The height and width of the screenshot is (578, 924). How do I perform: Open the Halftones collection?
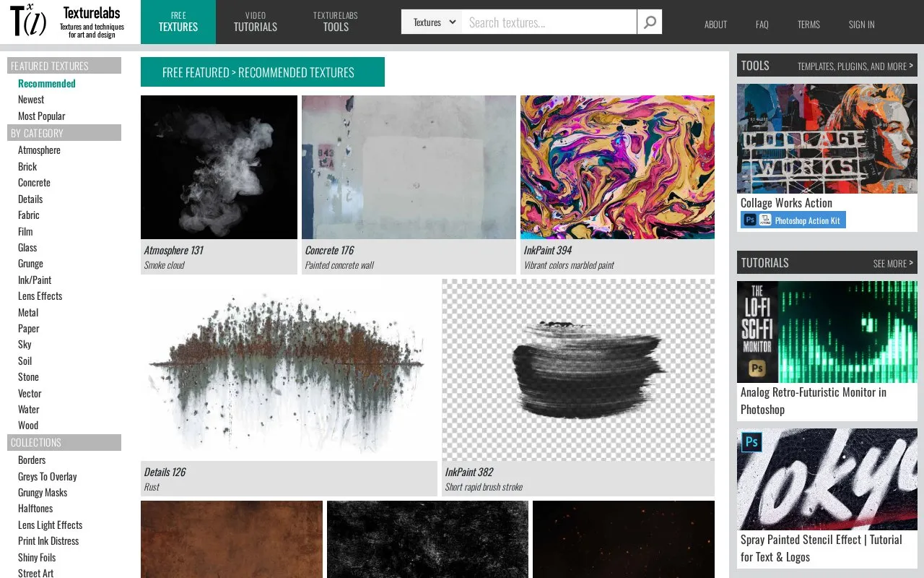[35, 509]
